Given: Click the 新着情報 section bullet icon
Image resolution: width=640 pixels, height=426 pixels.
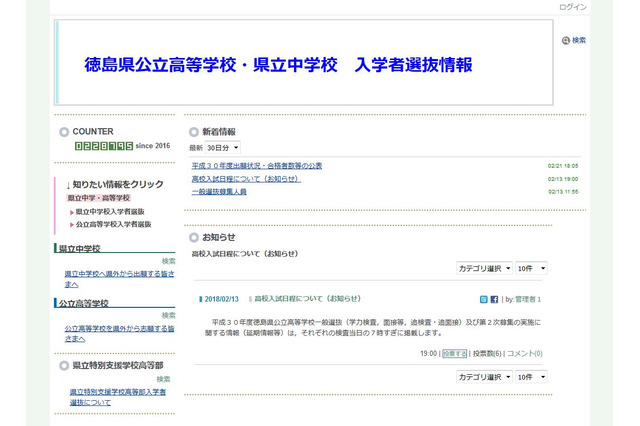Looking at the screenshot, I should click(194, 132).
